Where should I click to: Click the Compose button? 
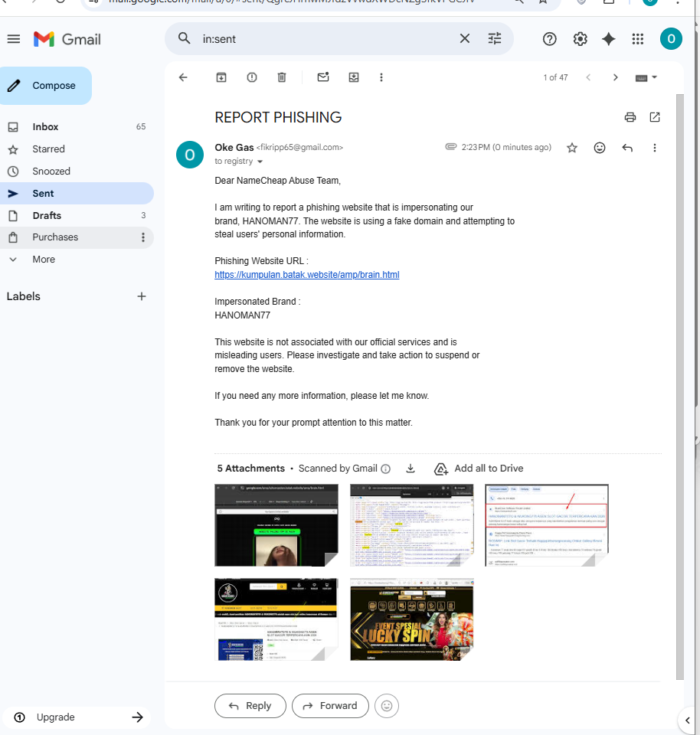[45, 85]
